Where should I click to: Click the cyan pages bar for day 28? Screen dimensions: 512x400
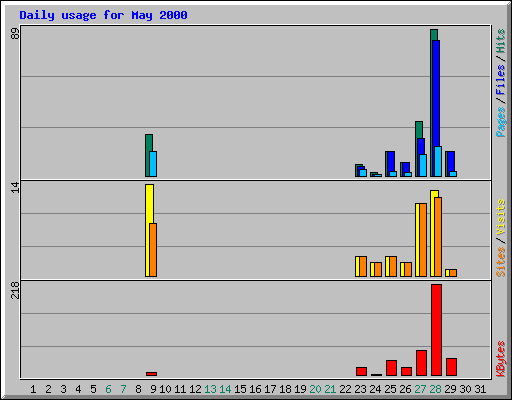click(438, 162)
